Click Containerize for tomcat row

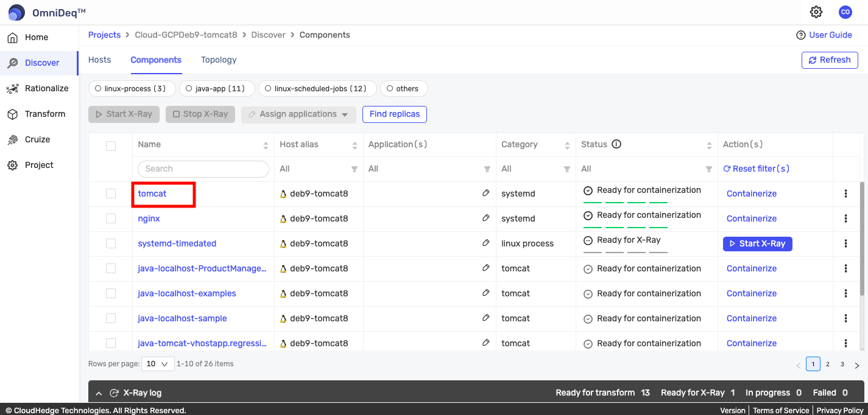[752, 194]
